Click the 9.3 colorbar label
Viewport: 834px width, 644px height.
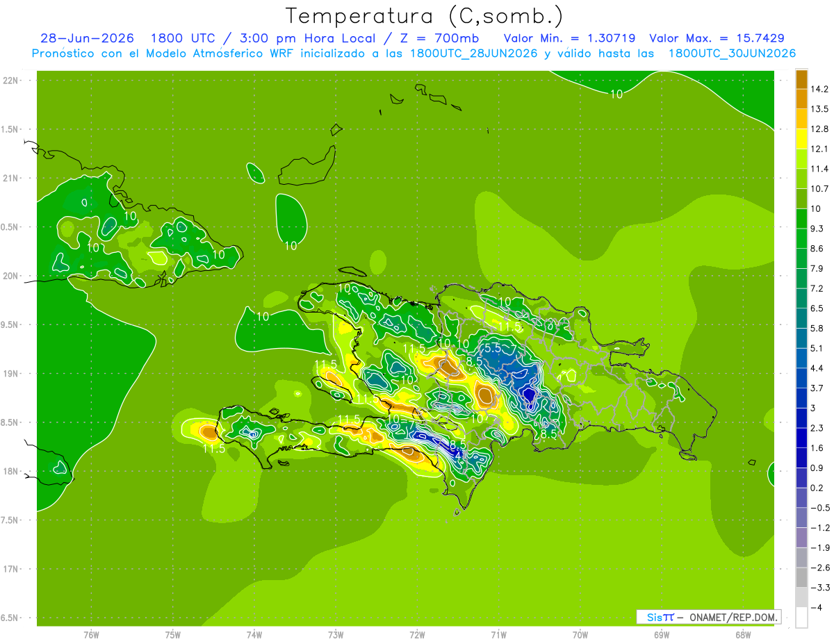pyautogui.click(x=817, y=229)
